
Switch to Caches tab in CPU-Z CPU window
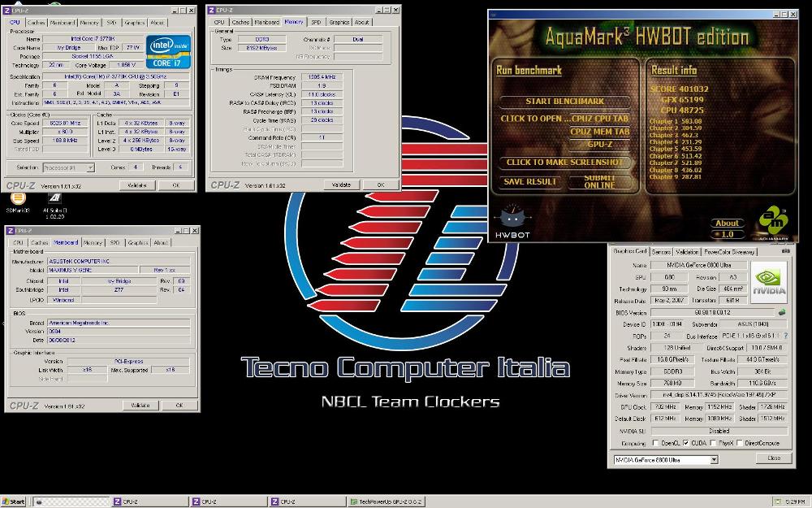pos(36,23)
